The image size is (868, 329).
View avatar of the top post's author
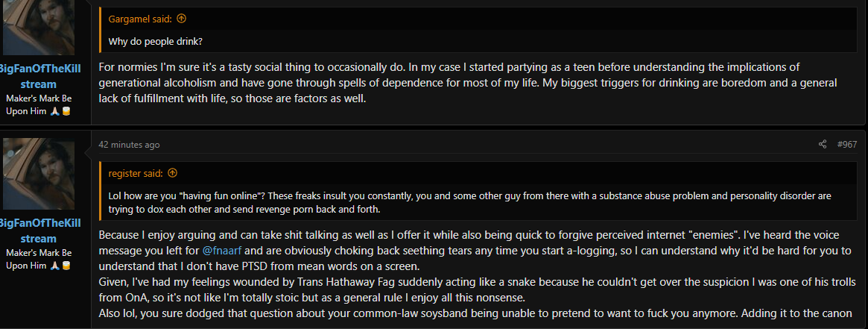pyautogui.click(x=39, y=28)
